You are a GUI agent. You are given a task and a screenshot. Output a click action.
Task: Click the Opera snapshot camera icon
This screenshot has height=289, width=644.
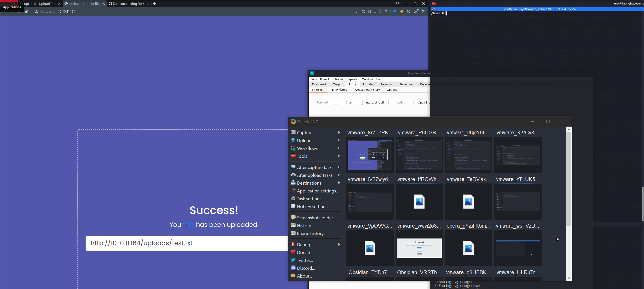pos(369,11)
